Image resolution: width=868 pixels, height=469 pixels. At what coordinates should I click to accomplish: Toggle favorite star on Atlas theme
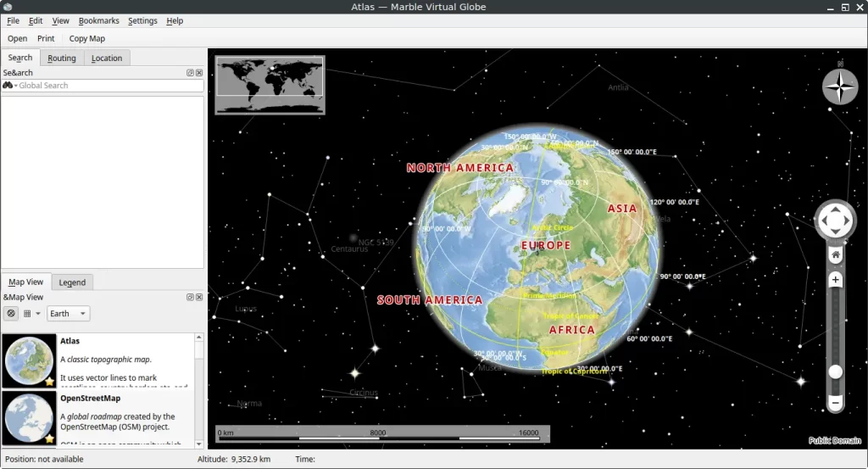point(50,382)
